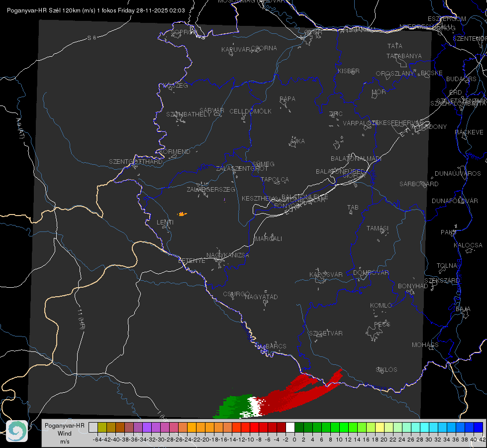Click the dark blue 40–42 m/s legend swatch
487x448 pixels.
coord(479,427)
